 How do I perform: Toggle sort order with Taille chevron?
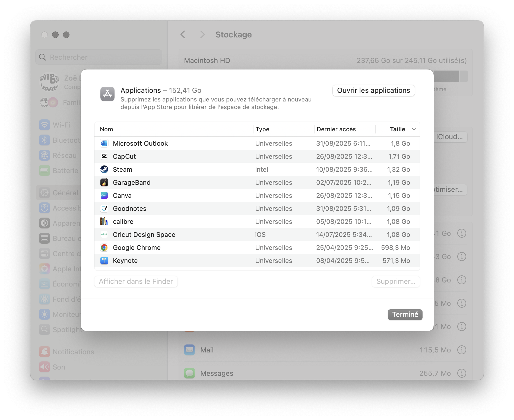(x=414, y=129)
